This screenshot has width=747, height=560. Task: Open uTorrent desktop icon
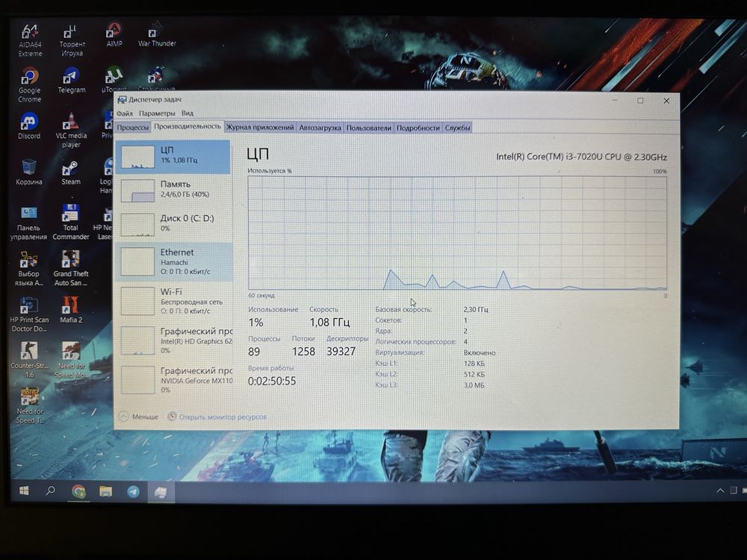pyautogui.click(x=114, y=79)
